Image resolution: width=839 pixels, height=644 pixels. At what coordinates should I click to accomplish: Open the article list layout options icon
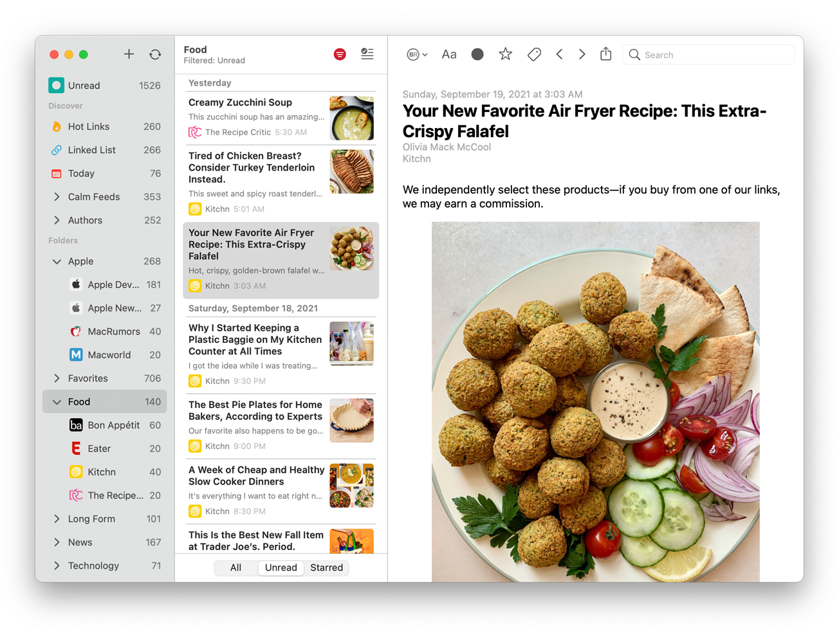(x=367, y=54)
